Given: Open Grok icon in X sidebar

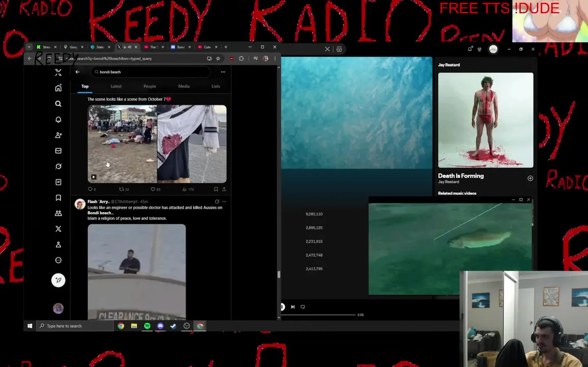Looking at the screenshot, I should pos(58,166).
